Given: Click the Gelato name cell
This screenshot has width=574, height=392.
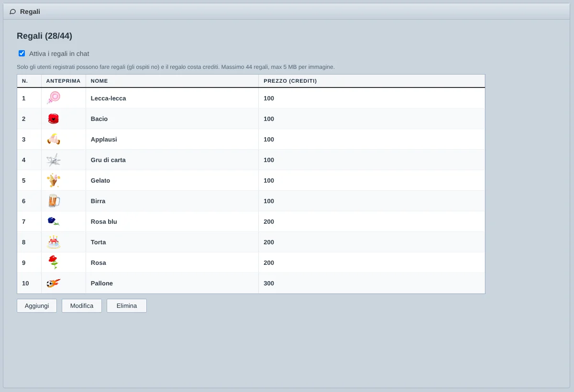Looking at the screenshot, I should point(172,180).
